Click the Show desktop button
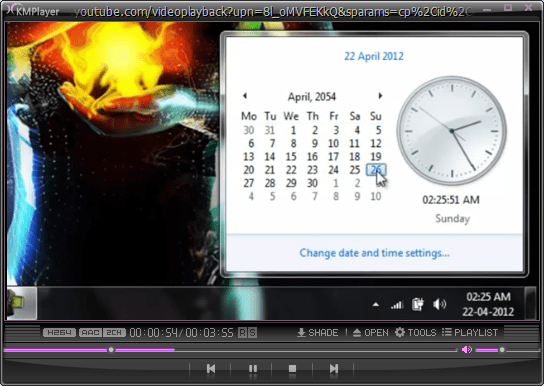544x386 pixels. pos(529,303)
